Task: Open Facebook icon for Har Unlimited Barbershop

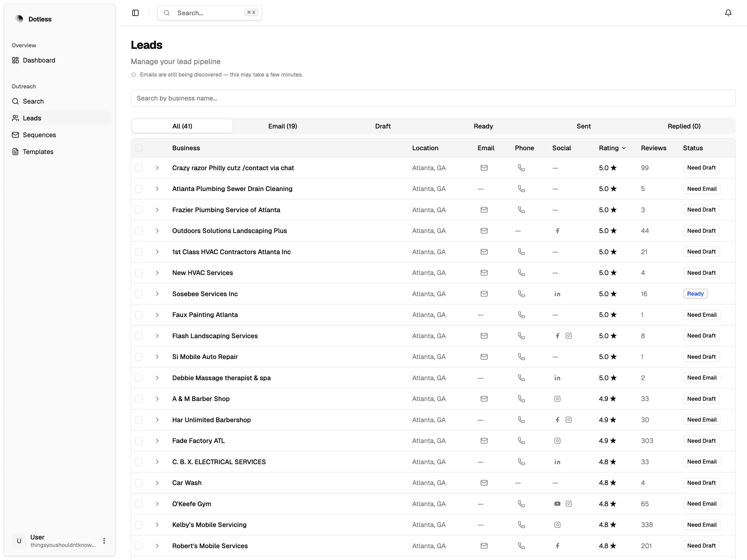Action: point(557,420)
